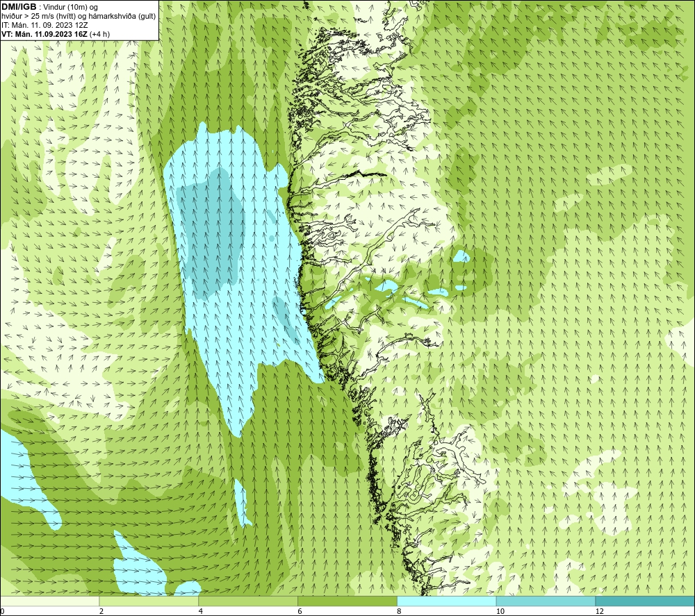The width and height of the screenshot is (695, 616).
Task: Click the VT: Mán. 11.09.2023 16Z line
Action: tap(56, 34)
